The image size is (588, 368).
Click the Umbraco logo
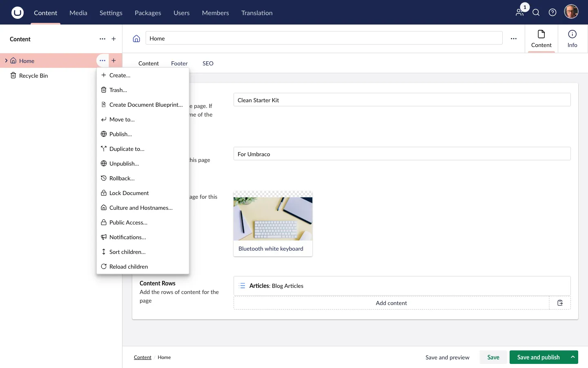[18, 12]
